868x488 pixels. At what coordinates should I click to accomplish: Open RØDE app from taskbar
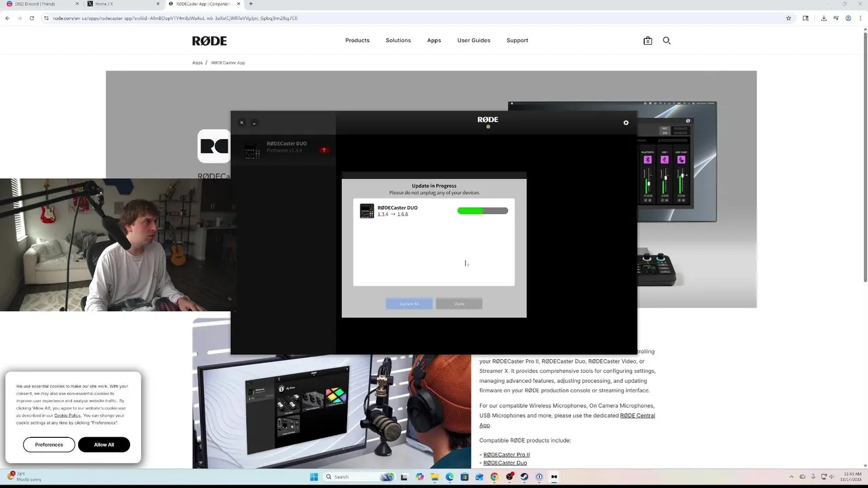(554, 476)
